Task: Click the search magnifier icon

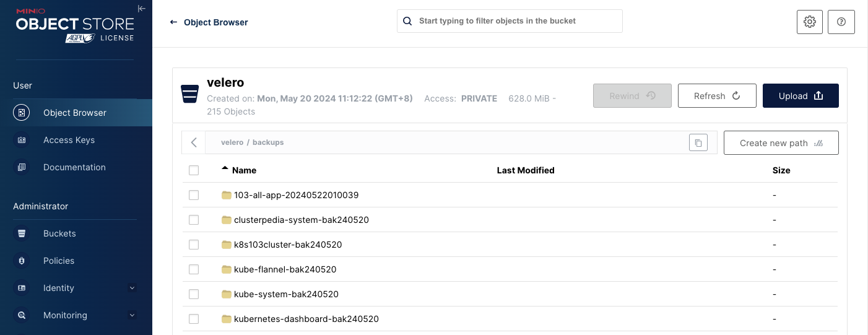Action: (407, 21)
